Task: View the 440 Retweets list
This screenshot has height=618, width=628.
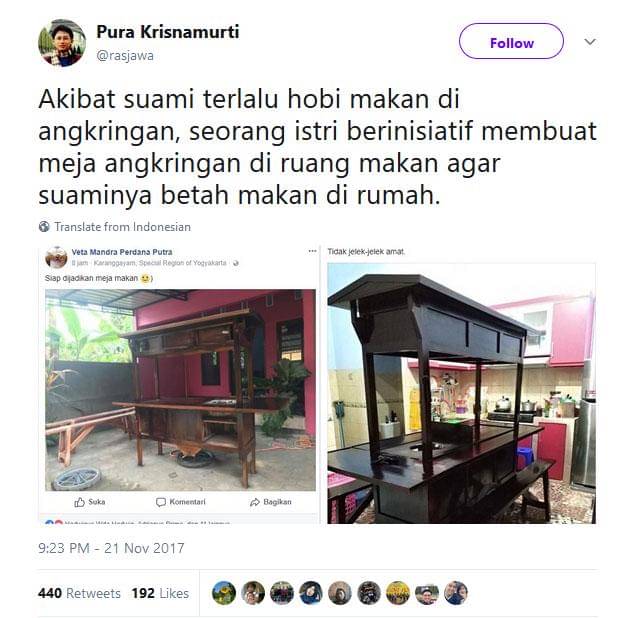Action: [x=79, y=593]
